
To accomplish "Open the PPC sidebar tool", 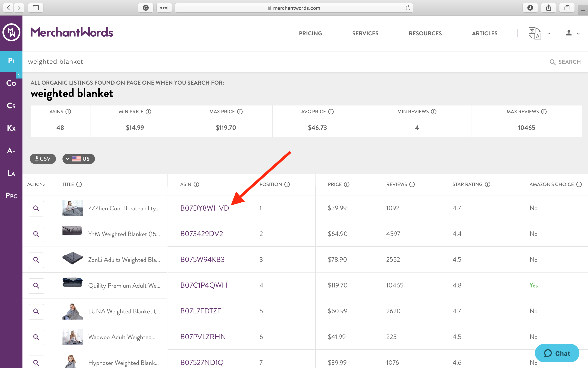I will click(x=11, y=195).
